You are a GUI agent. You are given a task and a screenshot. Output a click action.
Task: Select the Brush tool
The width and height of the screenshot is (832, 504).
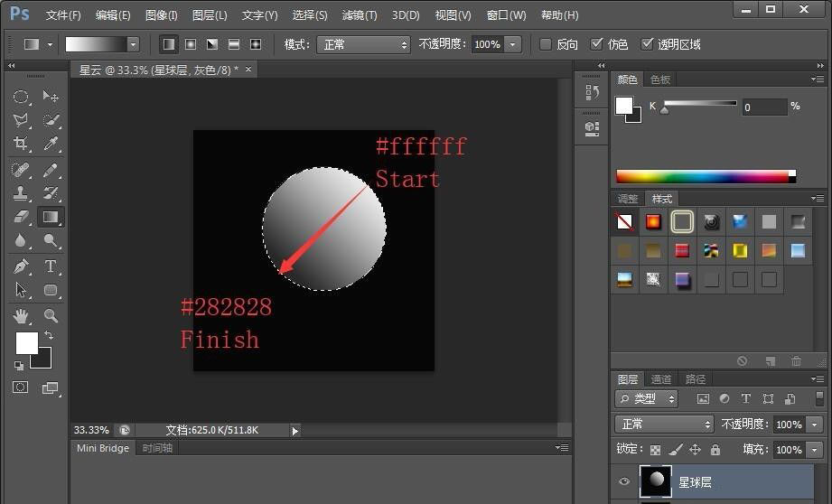pyautogui.click(x=51, y=170)
